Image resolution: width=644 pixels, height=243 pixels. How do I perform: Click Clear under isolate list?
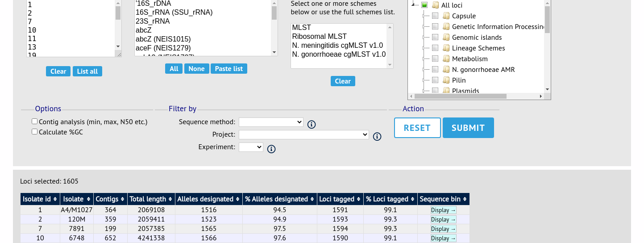58,71
